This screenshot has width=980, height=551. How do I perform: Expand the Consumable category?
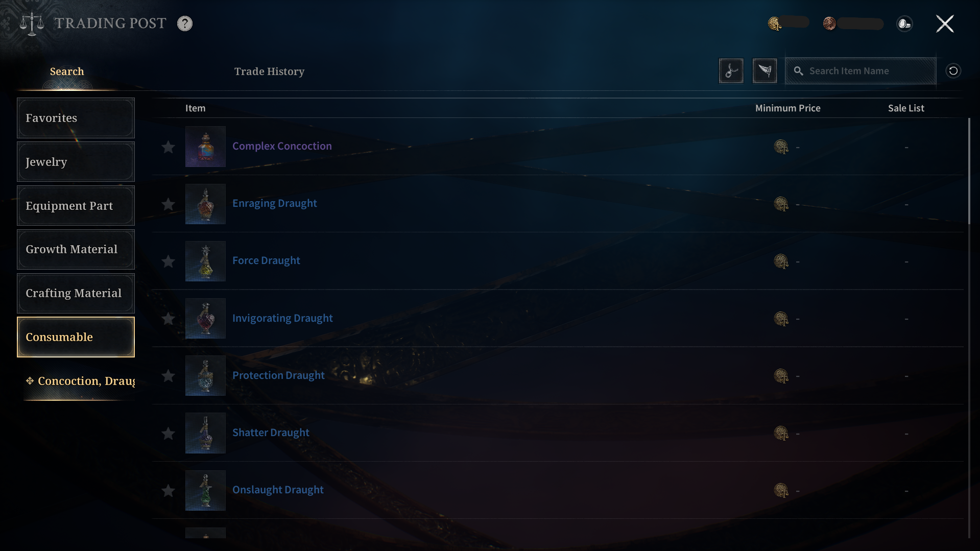pyautogui.click(x=76, y=337)
